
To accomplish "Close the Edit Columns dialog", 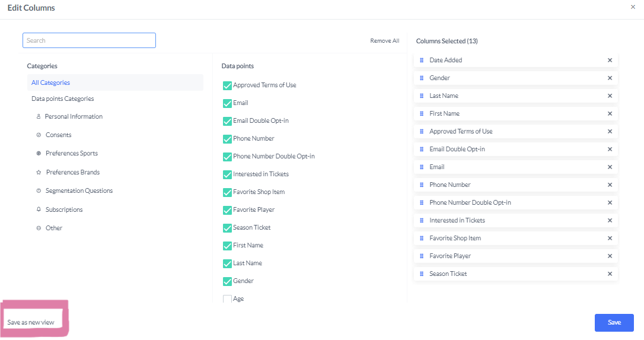I will coord(633,7).
